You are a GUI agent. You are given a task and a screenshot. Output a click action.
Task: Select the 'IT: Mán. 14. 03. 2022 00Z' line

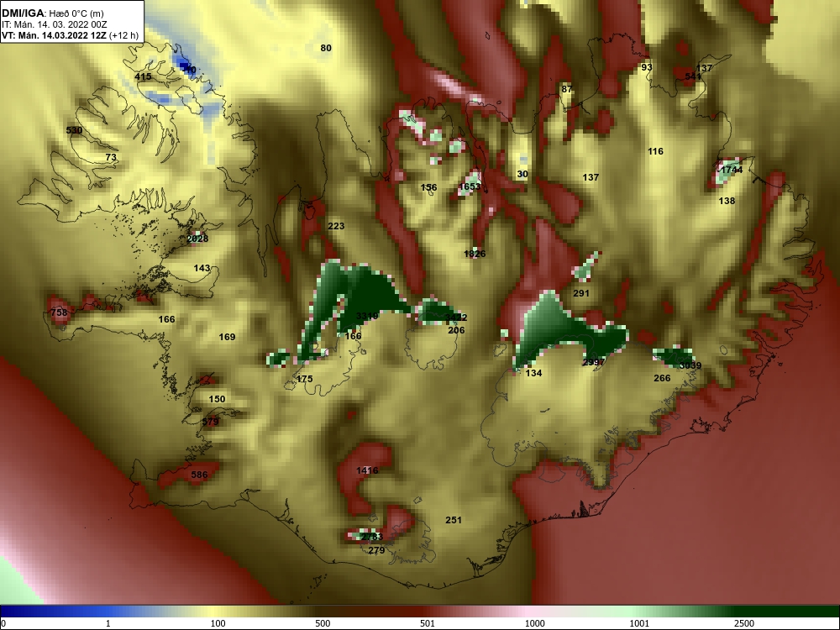pos(54,24)
